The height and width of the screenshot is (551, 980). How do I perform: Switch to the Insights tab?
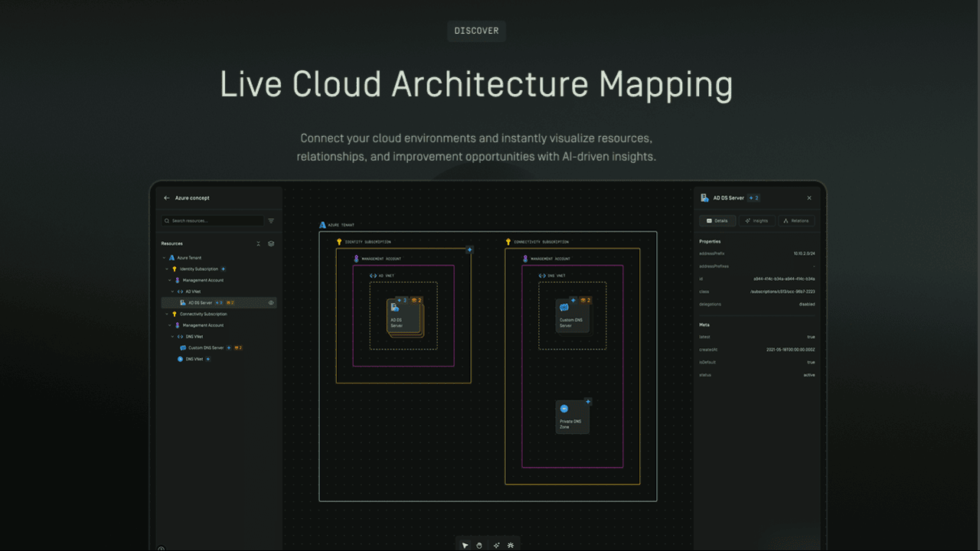tap(756, 220)
